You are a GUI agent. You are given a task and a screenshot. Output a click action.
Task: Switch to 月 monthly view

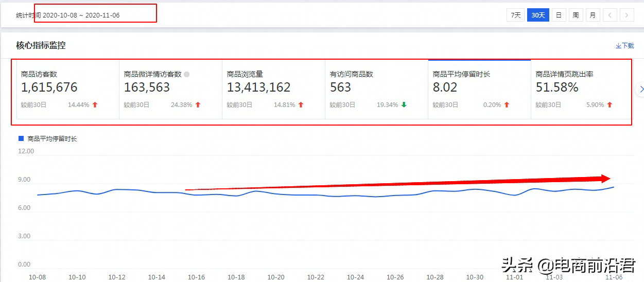593,15
